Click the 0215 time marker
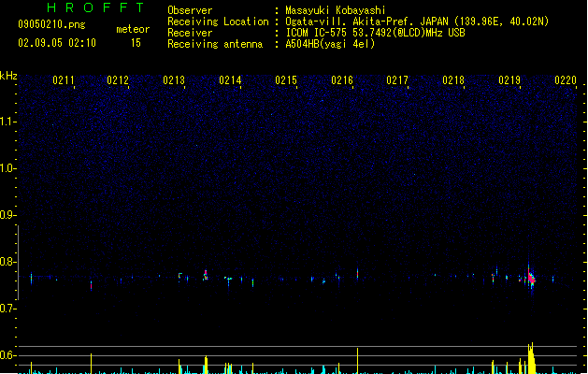 [x=286, y=80]
